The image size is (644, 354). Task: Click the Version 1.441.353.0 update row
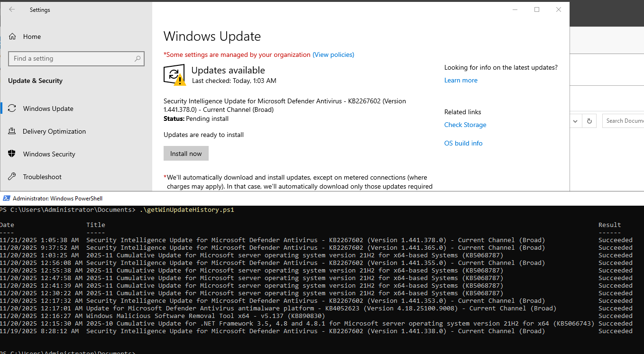coord(316,300)
